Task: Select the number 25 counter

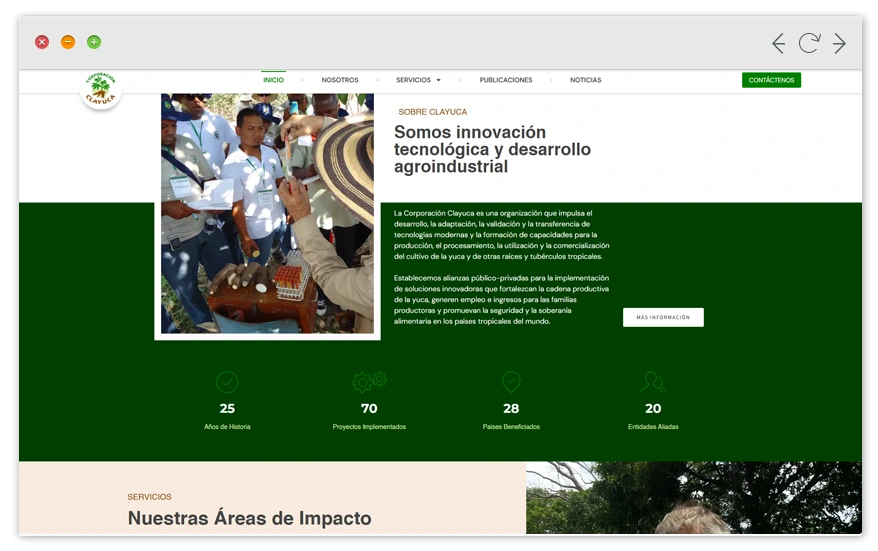Action: (x=227, y=408)
